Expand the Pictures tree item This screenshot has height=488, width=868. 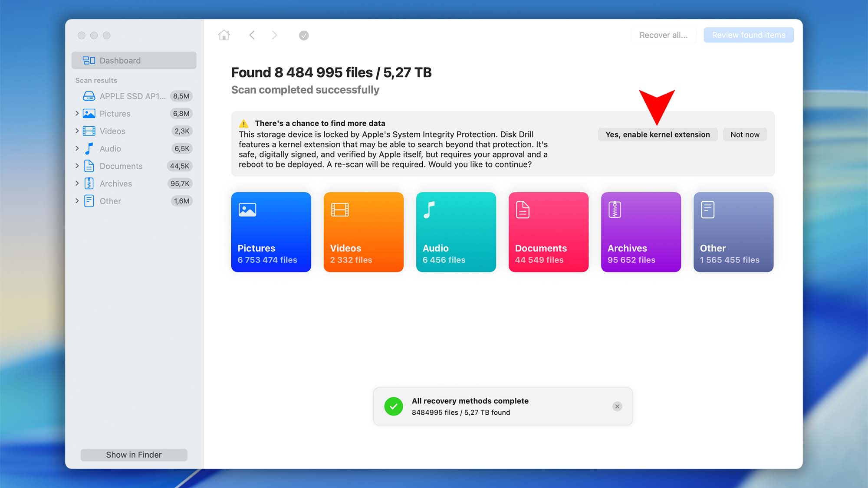click(77, 114)
